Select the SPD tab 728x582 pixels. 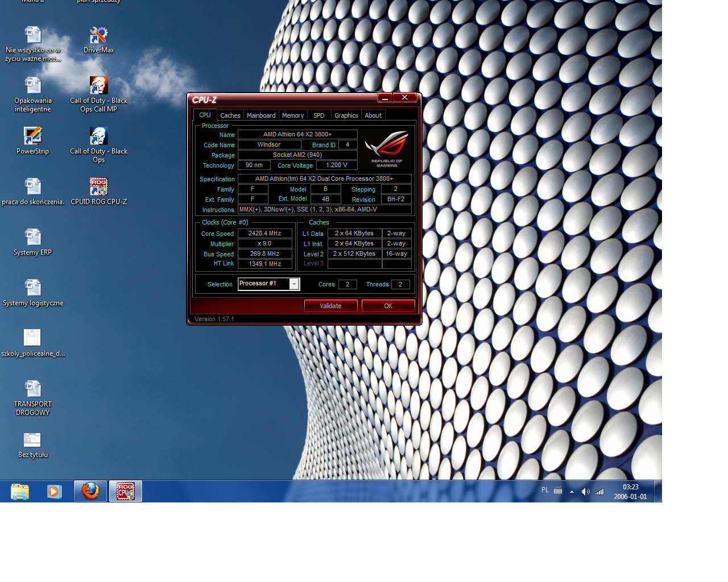click(319, 115)
